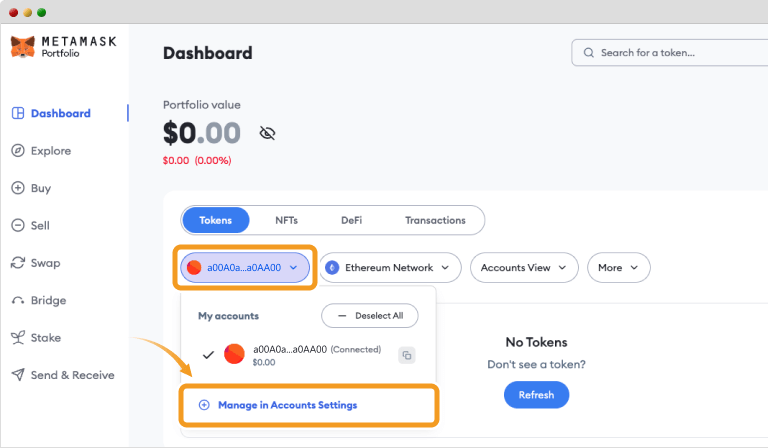Copy the a00A0a...a0AA00 account address

407,355
